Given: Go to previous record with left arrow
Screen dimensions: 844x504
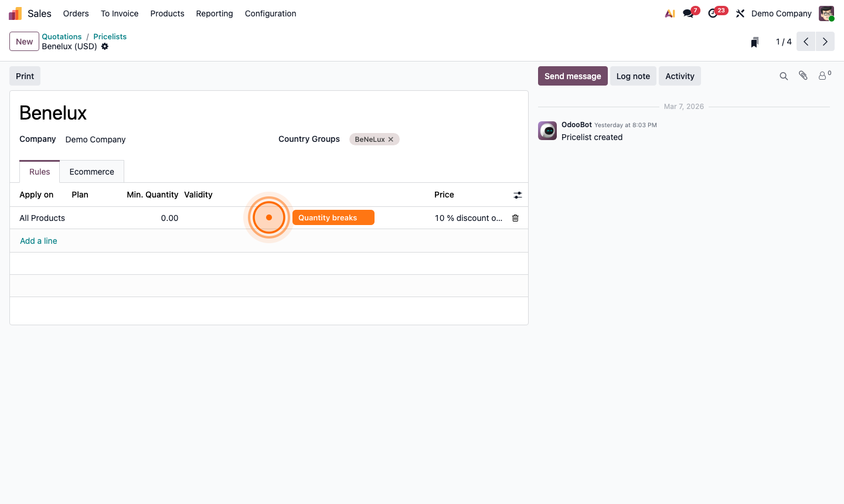Looking at the screenshot, I should click(805, 42).
